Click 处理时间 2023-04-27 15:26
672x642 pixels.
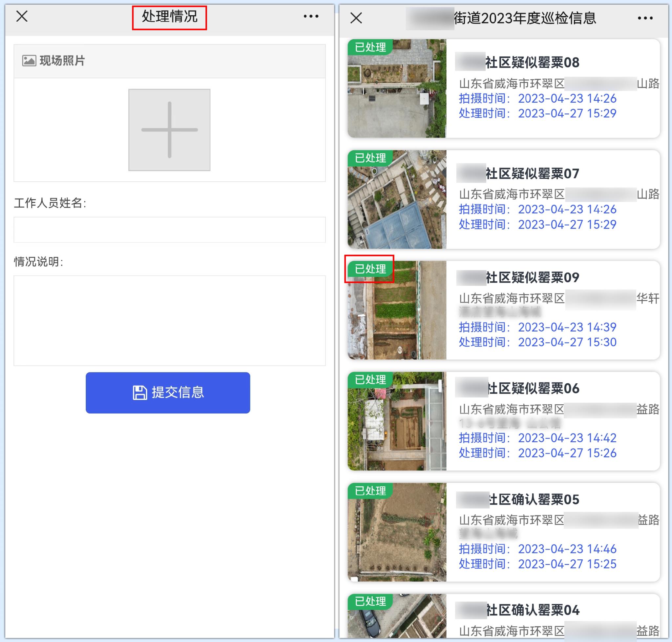coord(537,453)
